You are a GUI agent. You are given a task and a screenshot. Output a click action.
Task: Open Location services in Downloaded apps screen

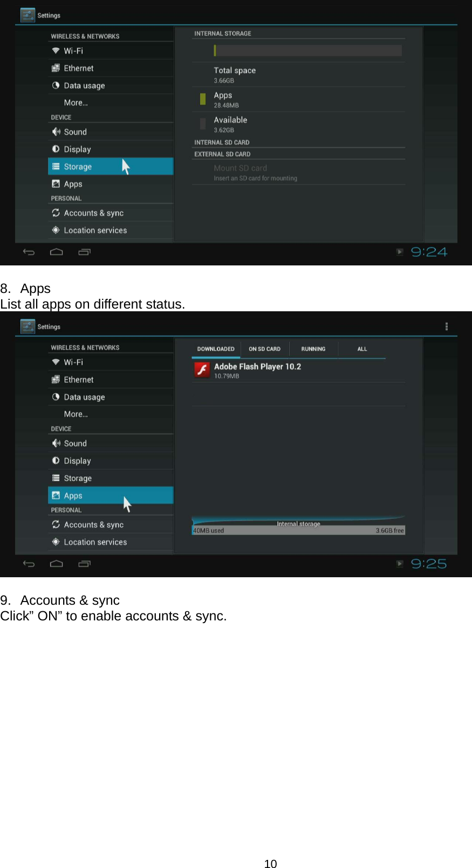111,542
